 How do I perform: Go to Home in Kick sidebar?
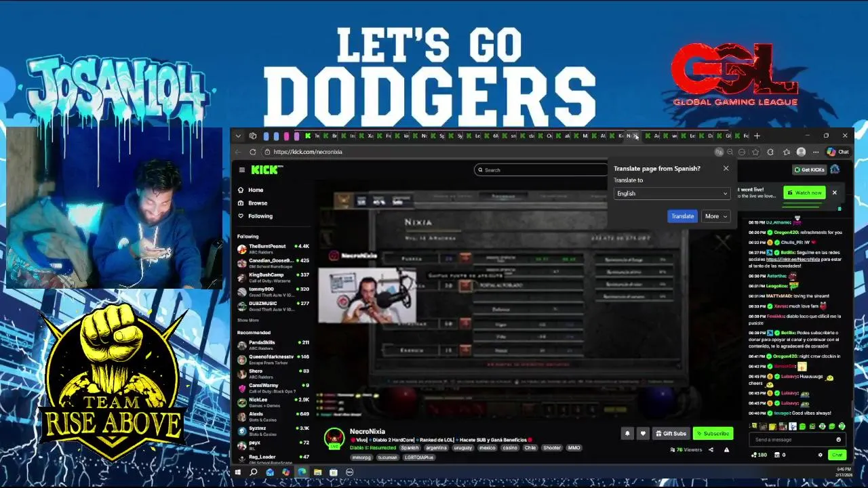pos(256,190)
